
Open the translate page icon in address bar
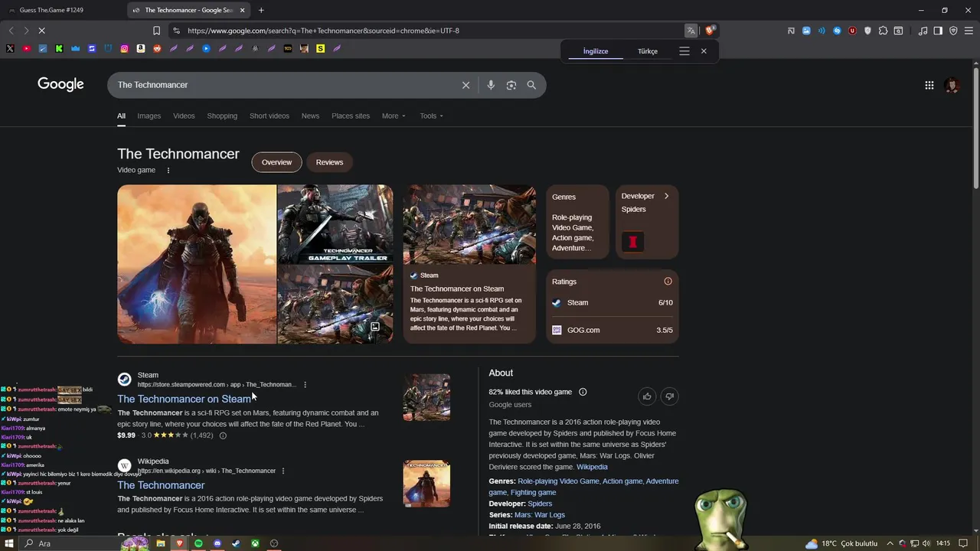pos(691,31)
